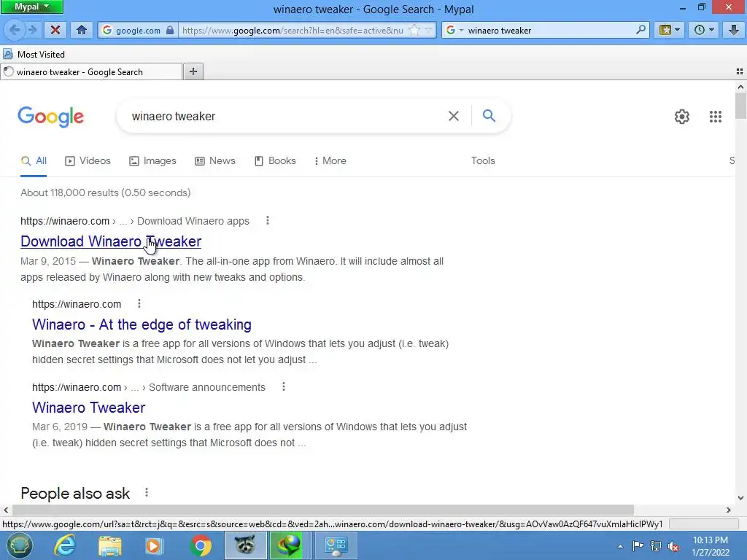The height and width of the screenshot is (560, 747).
Task: Switch to the Videos tab
Action: [x=88, y=161]
